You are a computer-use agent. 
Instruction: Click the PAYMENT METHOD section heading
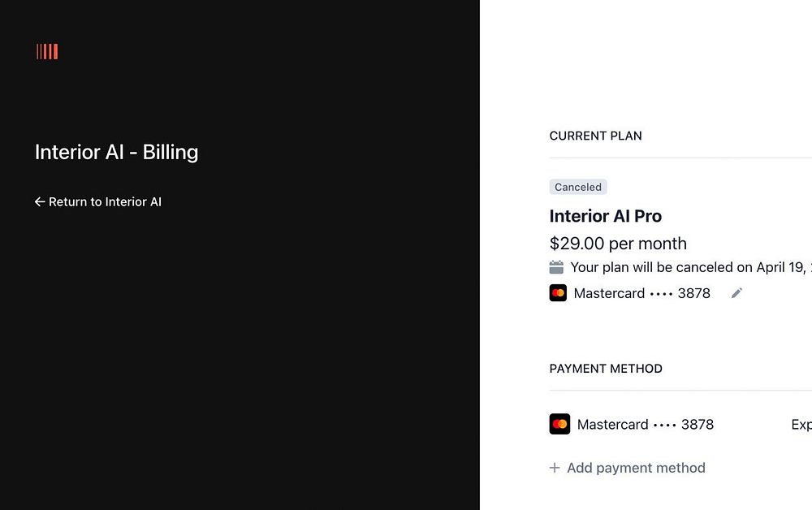(606, 369)
